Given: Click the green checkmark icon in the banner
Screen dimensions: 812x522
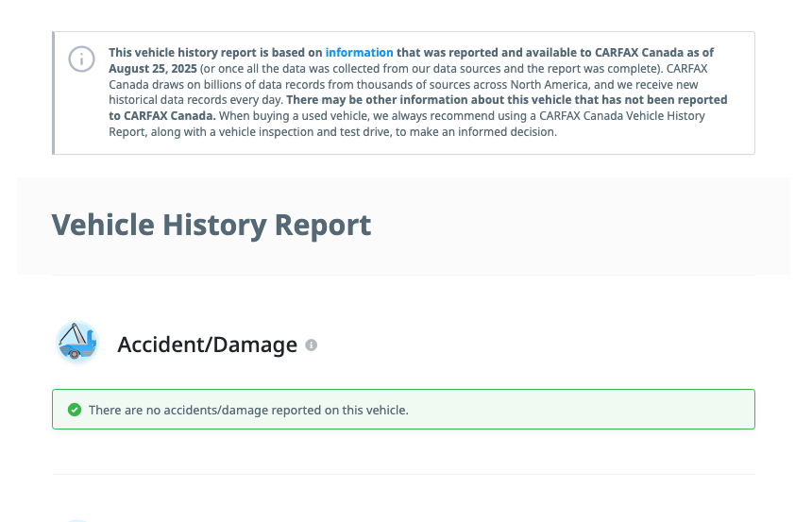Looking at the screenshot, I should (x=74, y=410).
